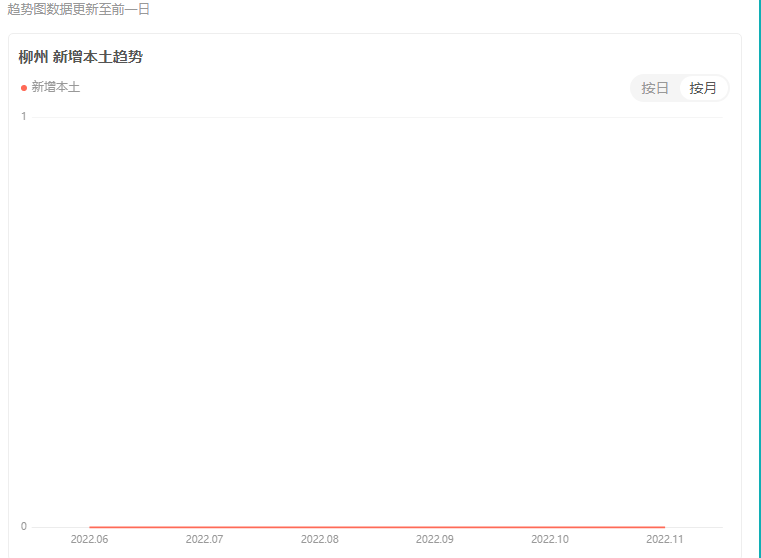Image resolution: width=761 pixels, height=558 pixels.
Task: Select the 2022.10 x-axis label
Action: (x=550, y=539)
